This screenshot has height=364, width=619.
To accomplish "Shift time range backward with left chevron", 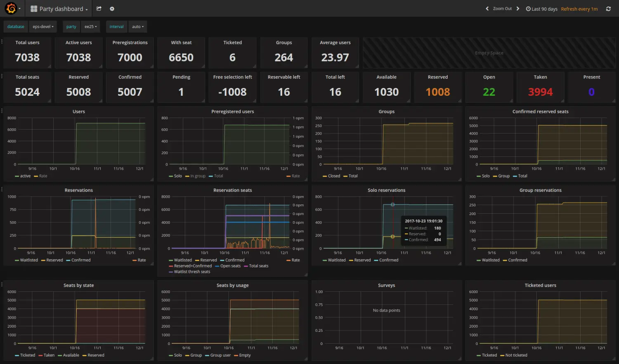I will (487, 9).
